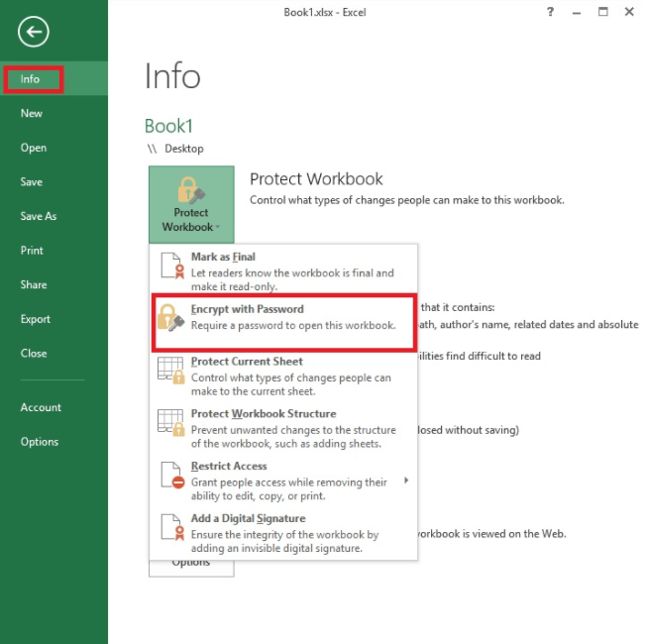
Task: Click the Protect Workbook Structure icon
Action: (170, 422)
